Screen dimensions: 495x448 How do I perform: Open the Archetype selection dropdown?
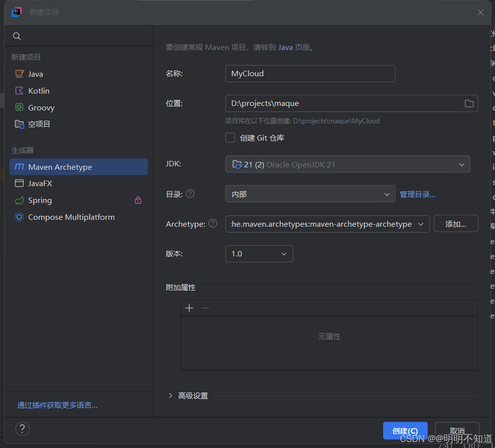click(x=327, y=224)
